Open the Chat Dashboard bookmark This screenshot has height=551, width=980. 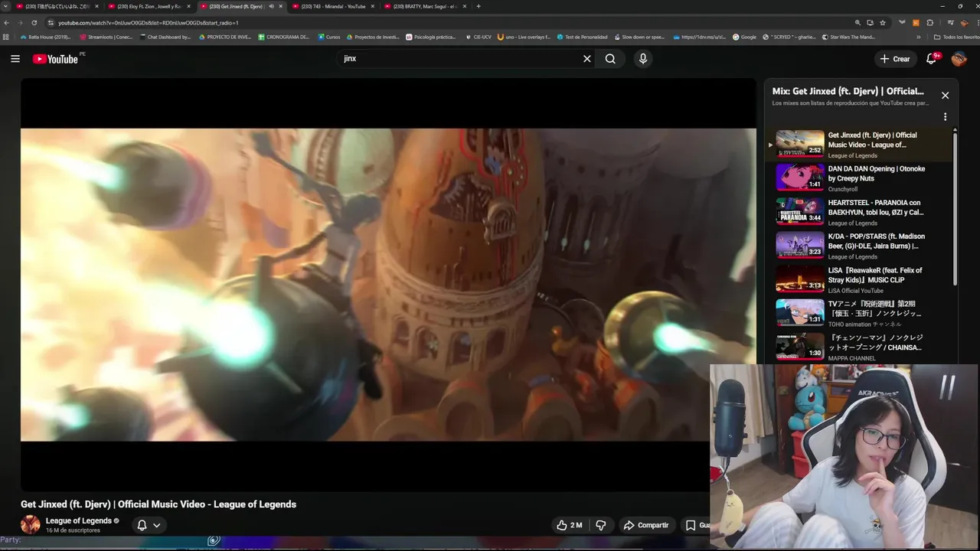tap(165, 37)
